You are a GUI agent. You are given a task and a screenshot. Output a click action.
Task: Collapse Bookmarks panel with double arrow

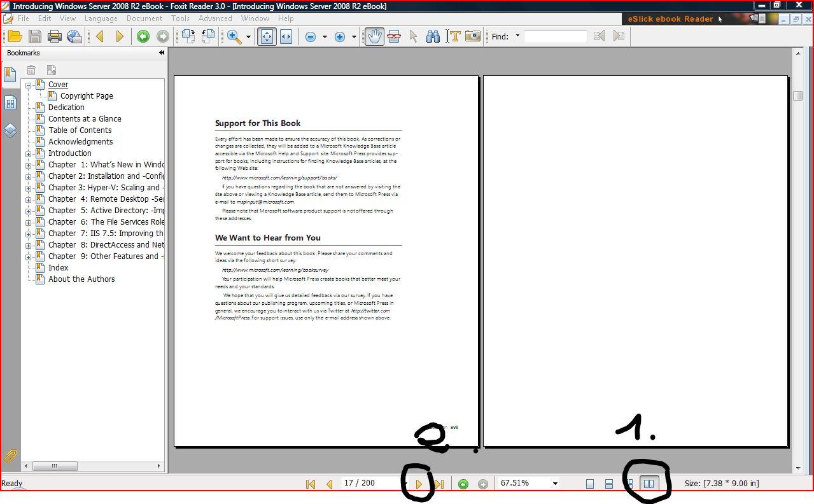(162, 53)
